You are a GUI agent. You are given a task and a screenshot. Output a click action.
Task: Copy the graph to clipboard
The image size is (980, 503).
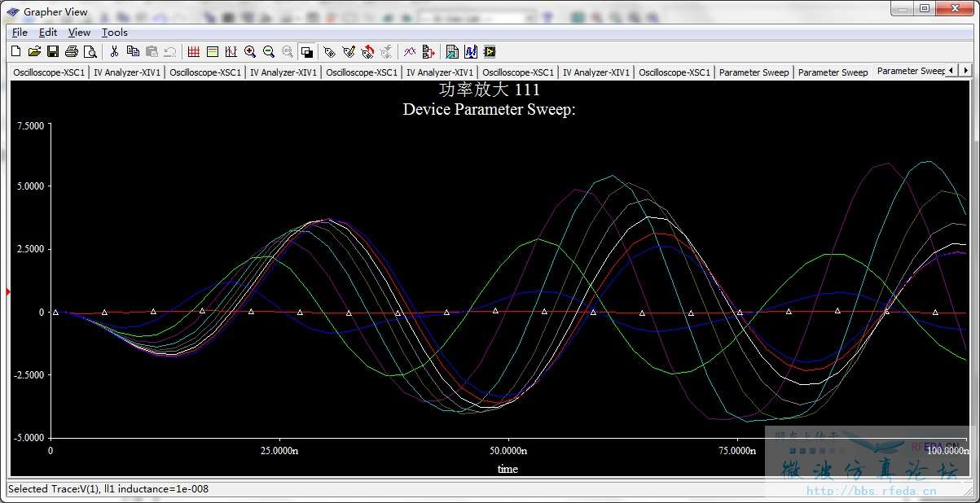pyautogui.click(x=133, y=51)
